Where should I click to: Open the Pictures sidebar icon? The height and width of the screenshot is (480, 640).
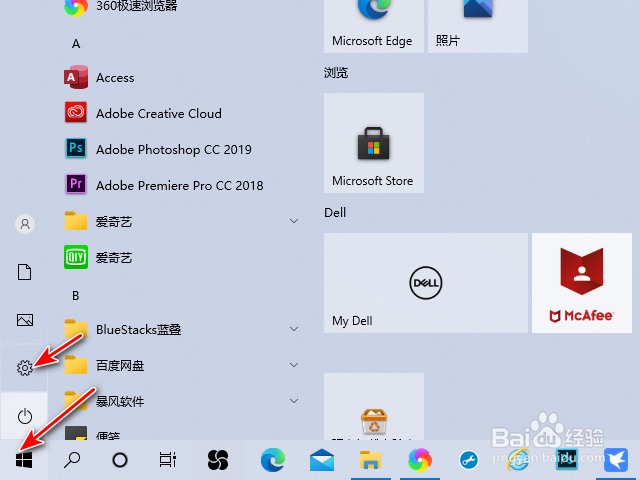[24, 320]
